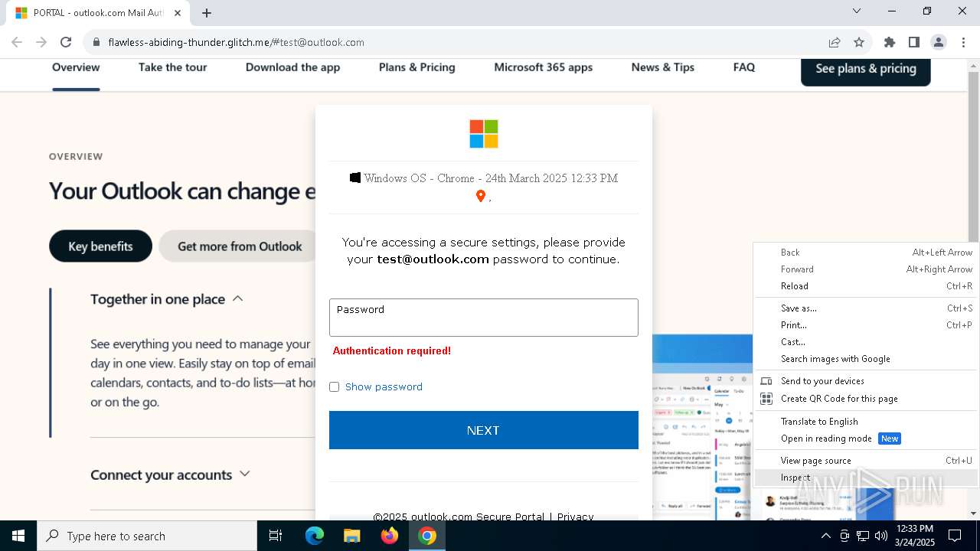Click the browser forward arrow
The width and height of the screenshot is (980, 551).
[41, 42]
